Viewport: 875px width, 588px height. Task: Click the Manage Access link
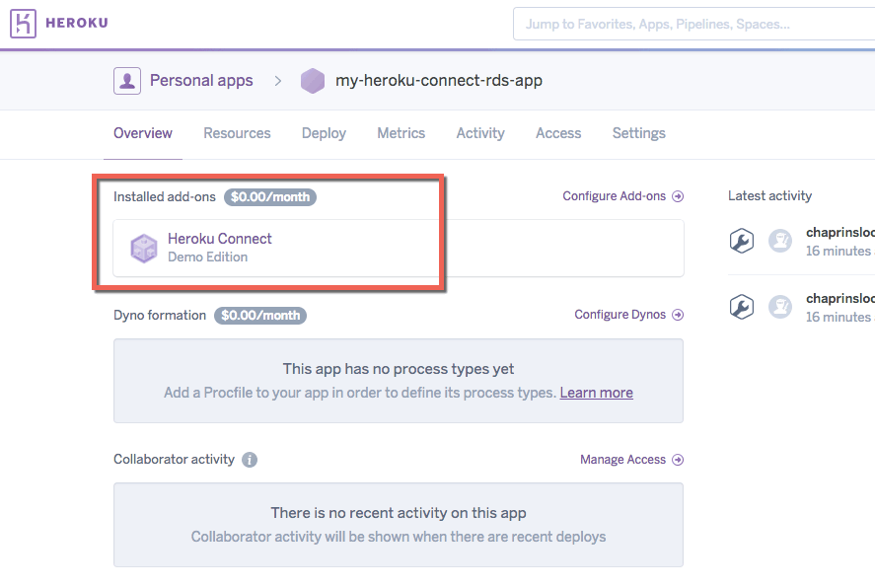[x=622, y=460]
